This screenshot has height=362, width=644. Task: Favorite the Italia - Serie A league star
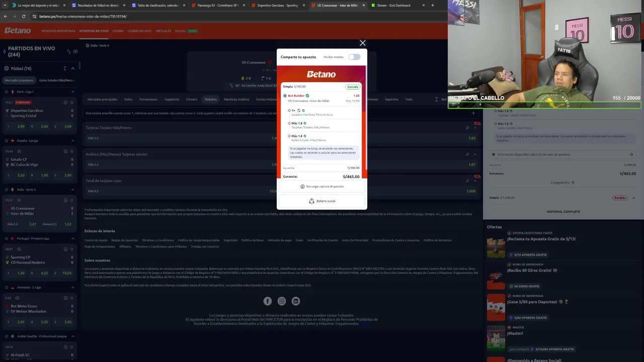[6, 190]
